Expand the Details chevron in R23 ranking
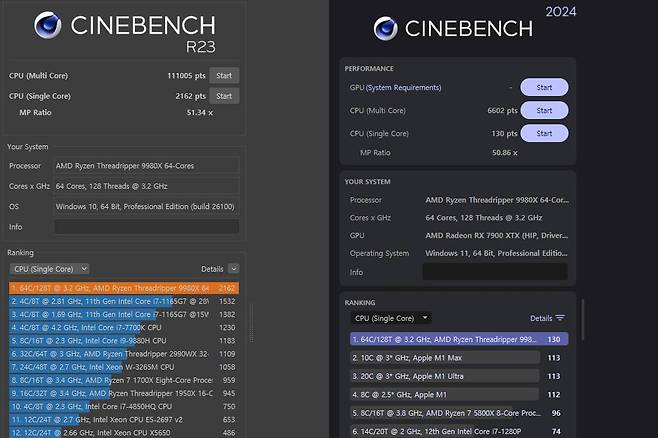Image resolution: width=658 pixels, height=438 pixels. point(234,269)
